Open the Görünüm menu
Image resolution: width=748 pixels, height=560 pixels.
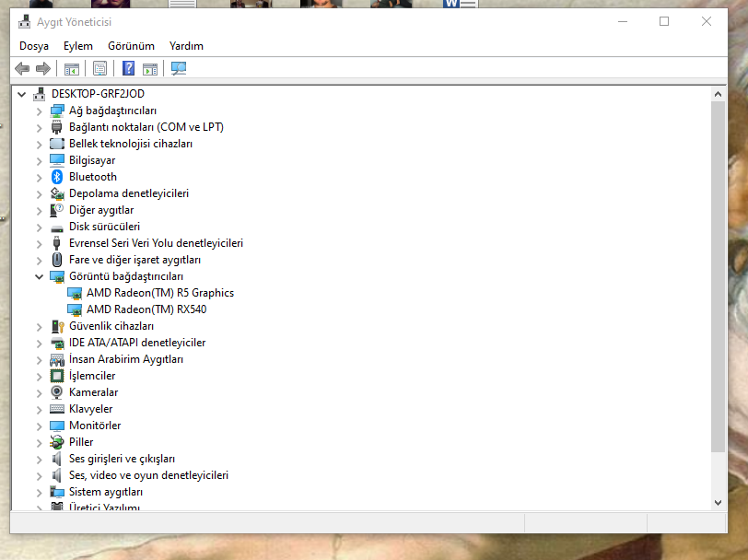(131, 46)
